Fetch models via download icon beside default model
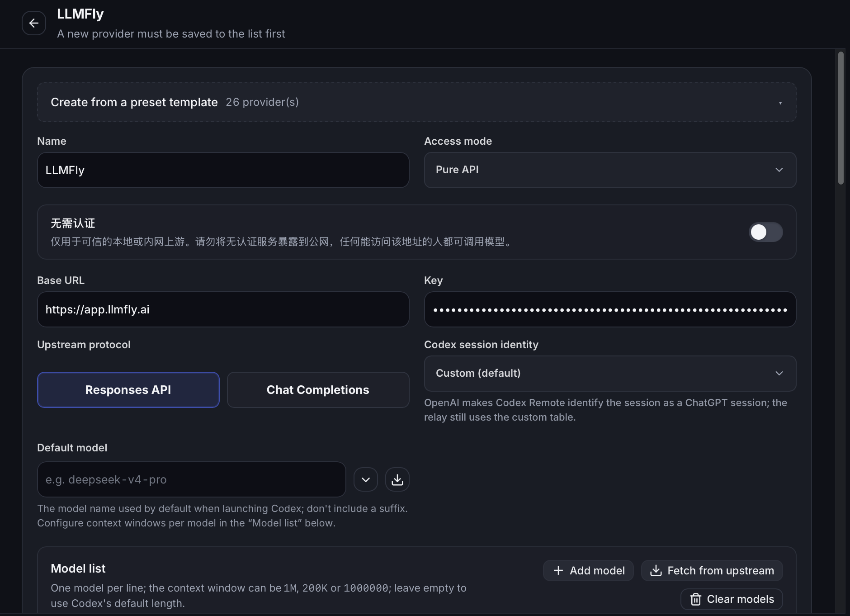The image size is (850, 616). 397,479
